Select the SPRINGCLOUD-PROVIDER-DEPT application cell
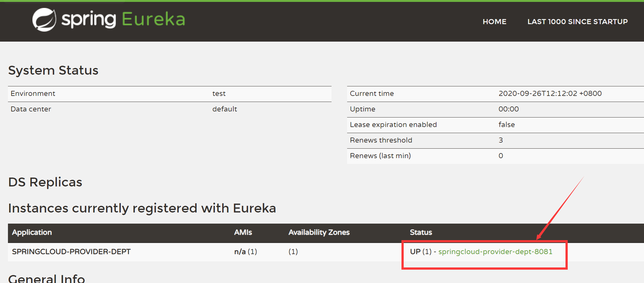The width and height of the screenshot is (644, 283). 72,252
